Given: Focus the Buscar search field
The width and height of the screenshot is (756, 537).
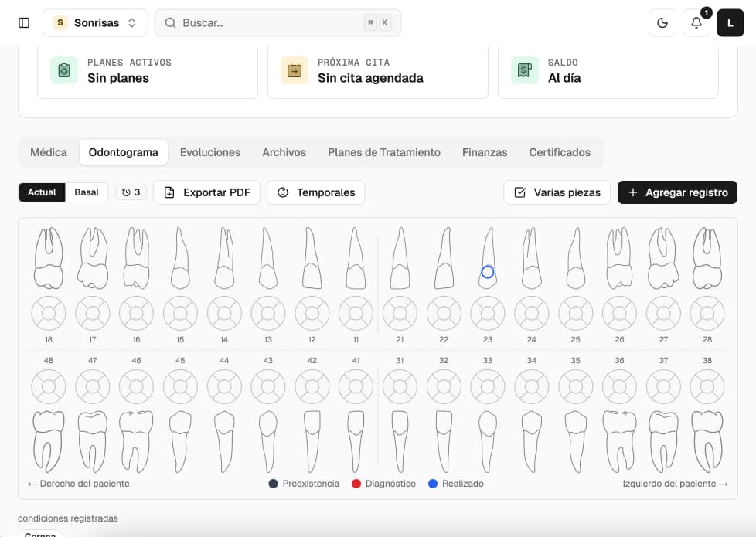Looking at the screenshot, I should (x=278, y=22).
